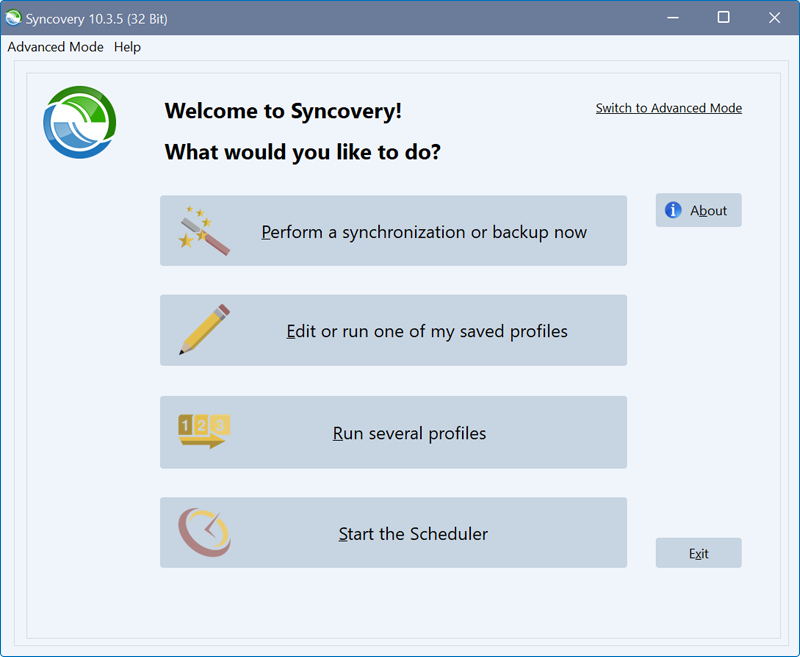Minimize the Syncovery window
800x657 pixels.
coord(673,18)
